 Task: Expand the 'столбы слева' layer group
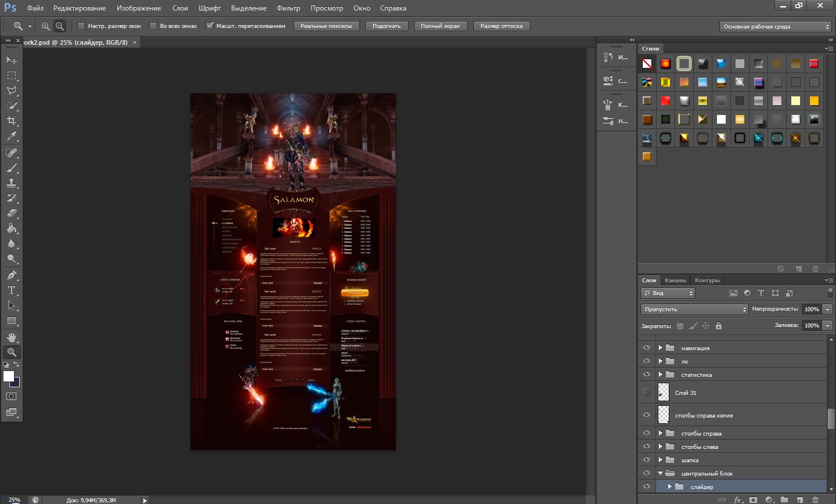click(x=661, y=447)
